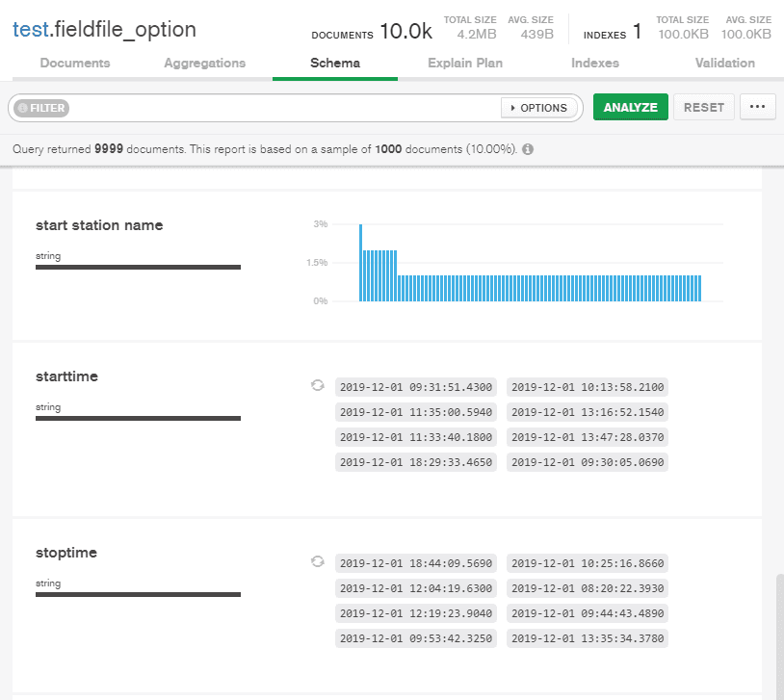Expand the query OPTIONS panel
784x700 pixels.
click(539, 108)
